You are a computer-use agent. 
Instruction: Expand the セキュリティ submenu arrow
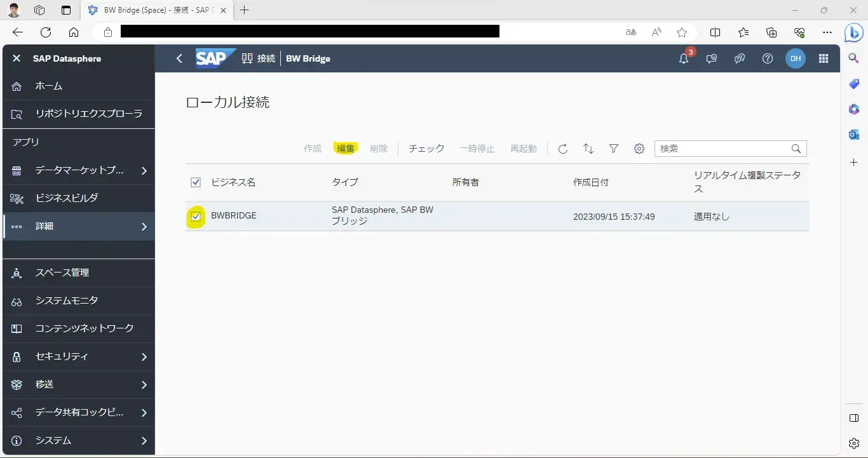pyautogui.click(x=144, y=357)
